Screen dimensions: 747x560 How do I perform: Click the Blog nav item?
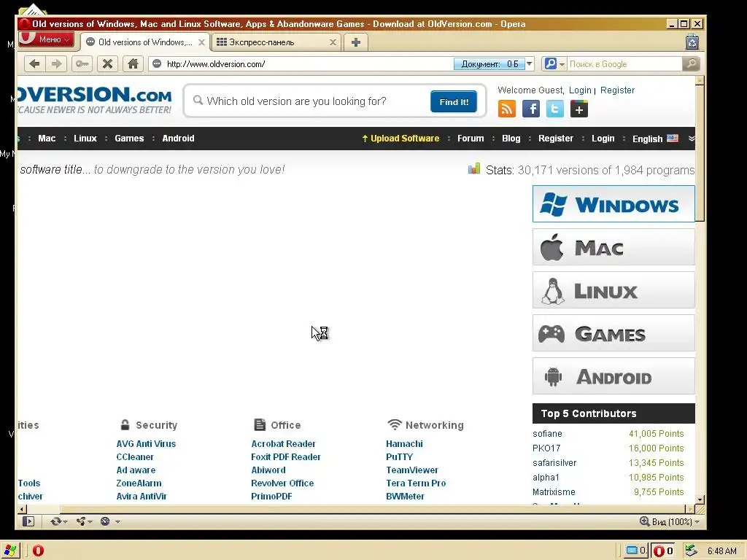tap(511, 139)
